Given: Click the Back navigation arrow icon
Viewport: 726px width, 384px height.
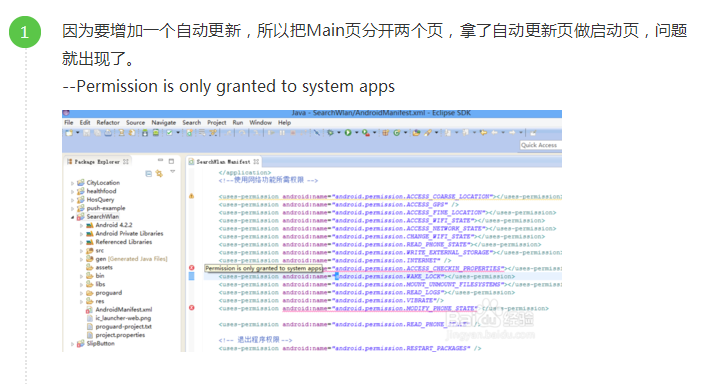Looking at the screenshot, I should pyautogui.click(x=494, y=132).
